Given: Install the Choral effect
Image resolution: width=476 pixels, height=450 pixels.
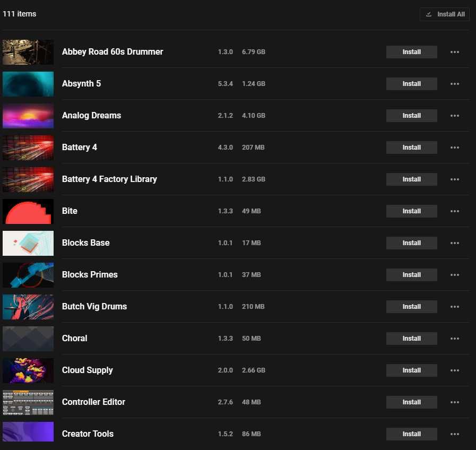Looking at the screenshot, I should click(412, 339).
